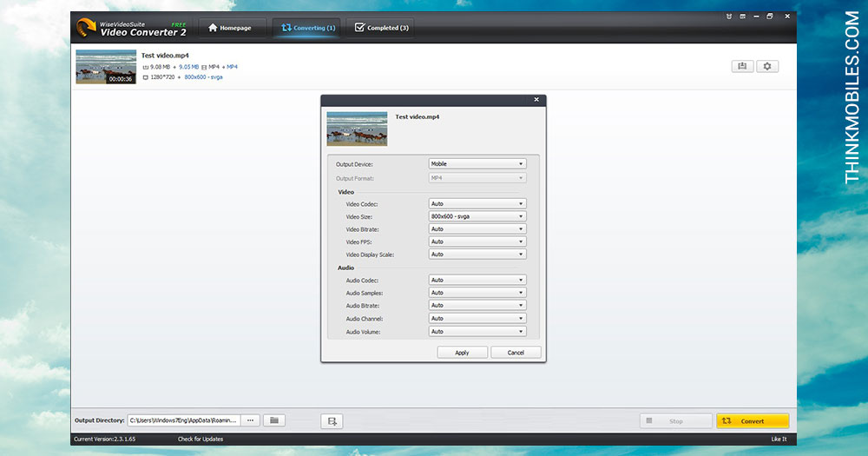The image size is (868, 456).
Task: Click the output directory path field
Action: (184, 420)
